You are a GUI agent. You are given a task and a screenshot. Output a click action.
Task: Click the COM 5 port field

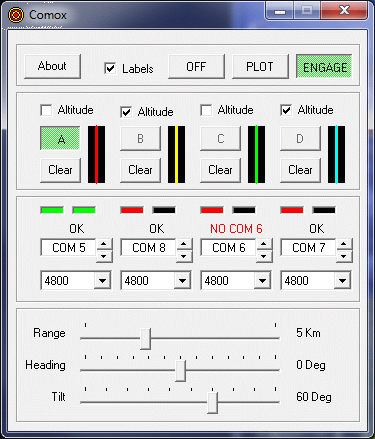[x=68, y=248]
